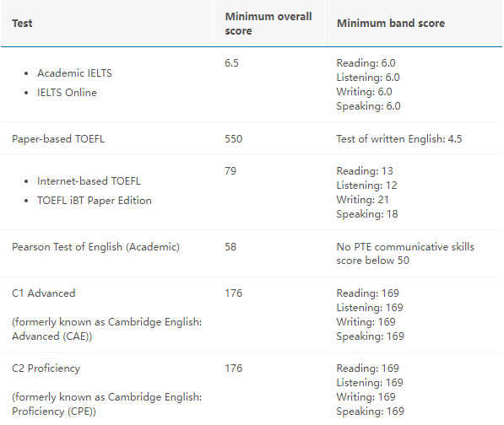This screenshot has width=504, height=425.
Task: Click the Internet-based TOEFL list item
Action: coord(89,181)
